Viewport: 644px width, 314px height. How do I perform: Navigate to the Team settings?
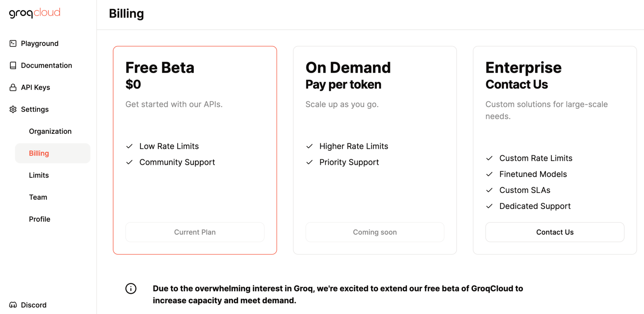click(x=38, y=197)
